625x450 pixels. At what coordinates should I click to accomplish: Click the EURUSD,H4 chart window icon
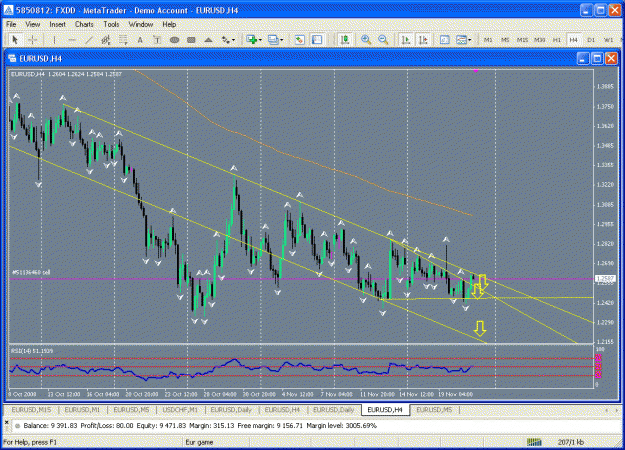coord(12,59)
